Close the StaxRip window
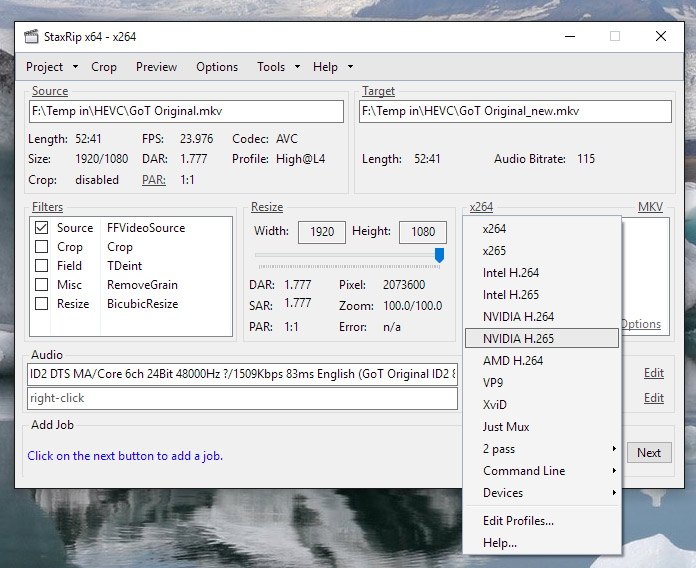The image size is (696, 568). pos(660,36)
